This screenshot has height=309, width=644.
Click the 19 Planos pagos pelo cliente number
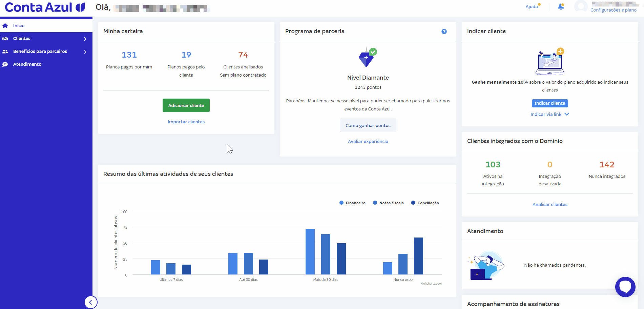pos(186,55)
